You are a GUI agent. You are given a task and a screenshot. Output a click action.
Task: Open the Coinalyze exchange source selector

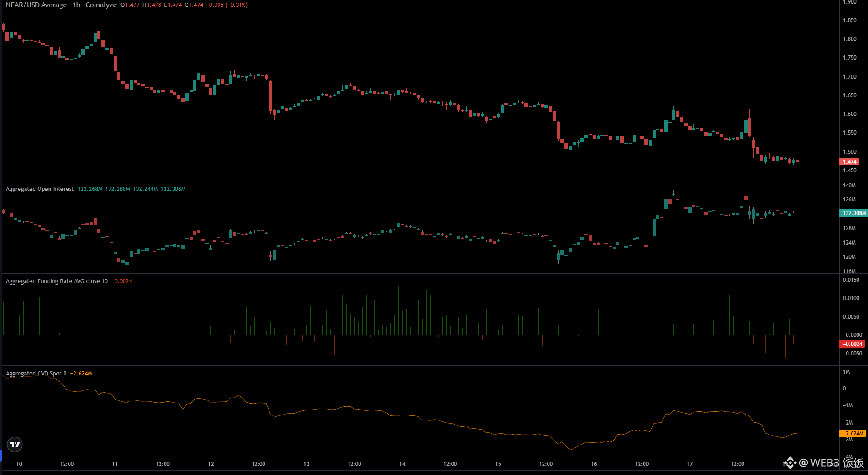click(x=101, y=5)
